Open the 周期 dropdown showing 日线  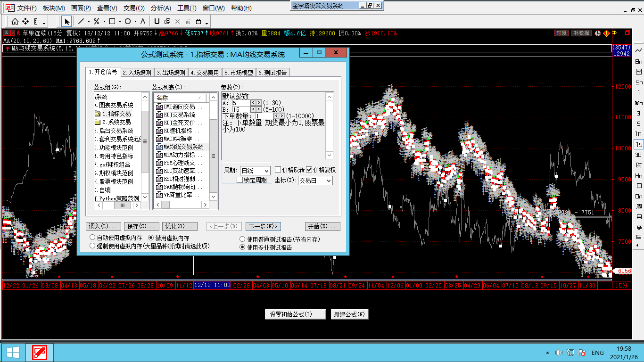[255, 171]
